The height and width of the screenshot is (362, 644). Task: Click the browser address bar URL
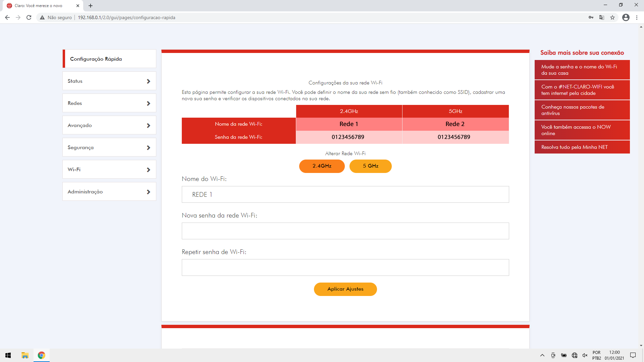click(126, 17)
